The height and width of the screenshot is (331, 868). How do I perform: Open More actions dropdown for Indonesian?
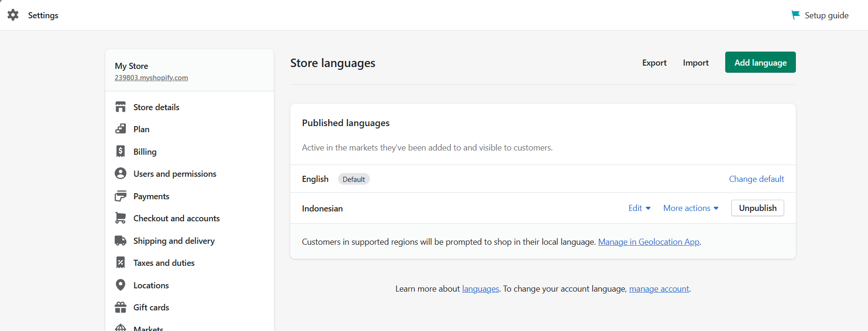coord(691,208)
